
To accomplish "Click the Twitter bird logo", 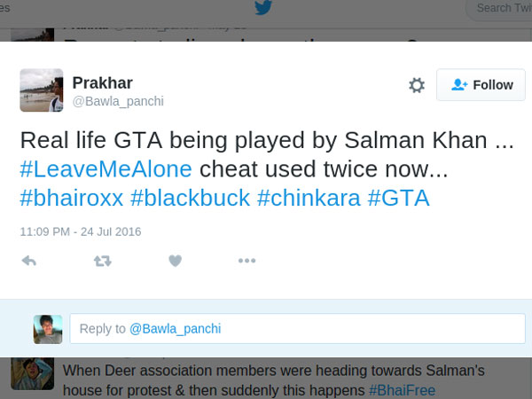I will coord(263,9).
